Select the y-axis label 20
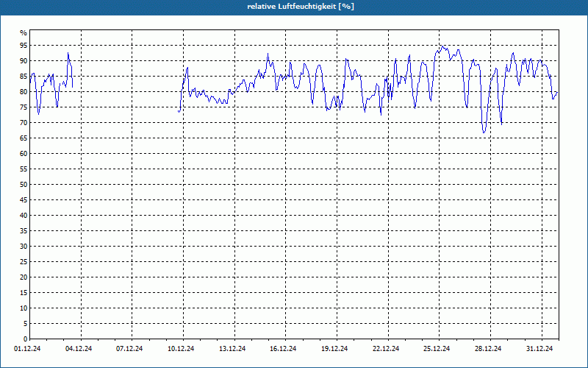Screen dimensions: 588x368 click(24, 277)
